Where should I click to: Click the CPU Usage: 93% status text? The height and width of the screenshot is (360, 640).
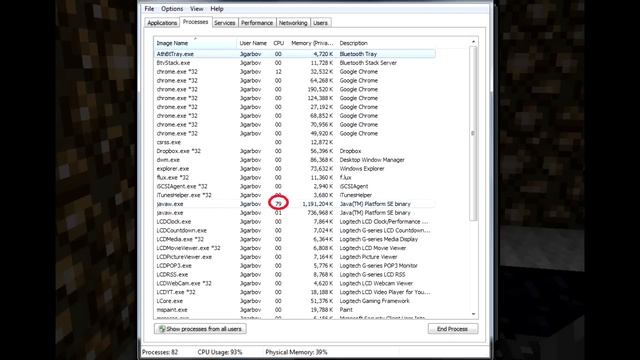[220, 352]
